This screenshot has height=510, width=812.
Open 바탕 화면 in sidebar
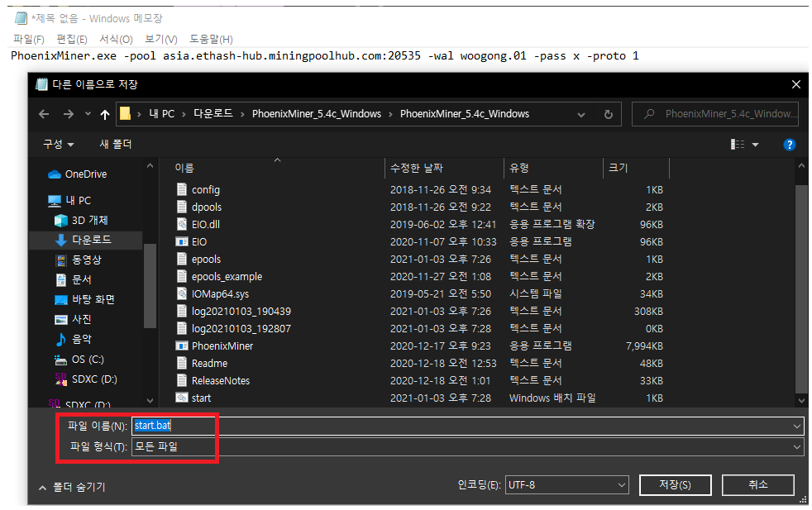point(85,299)
